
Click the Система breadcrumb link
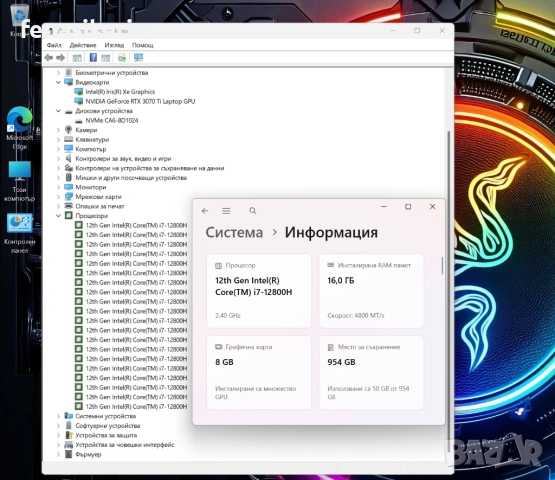pos(234,233)
